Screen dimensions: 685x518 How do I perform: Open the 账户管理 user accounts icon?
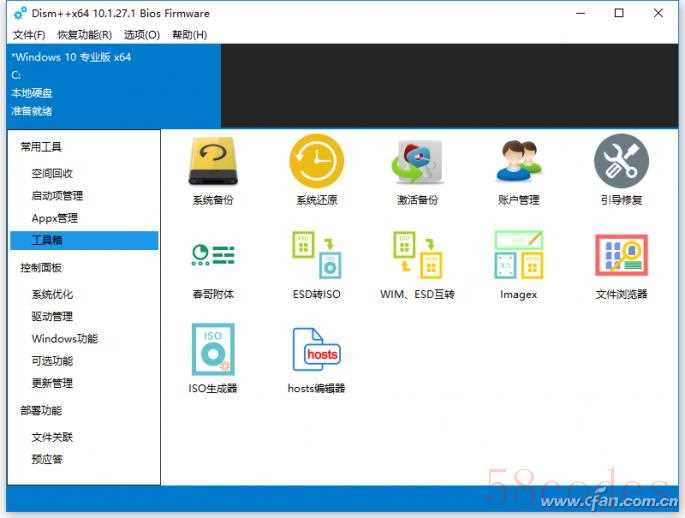click(x=519, y=161)
